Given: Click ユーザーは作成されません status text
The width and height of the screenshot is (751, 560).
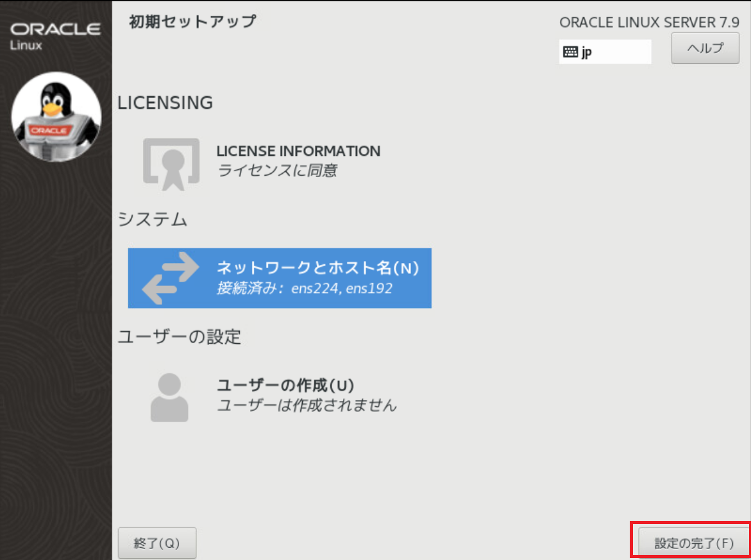Looking at the screenshot, I should tap(307, 405).
